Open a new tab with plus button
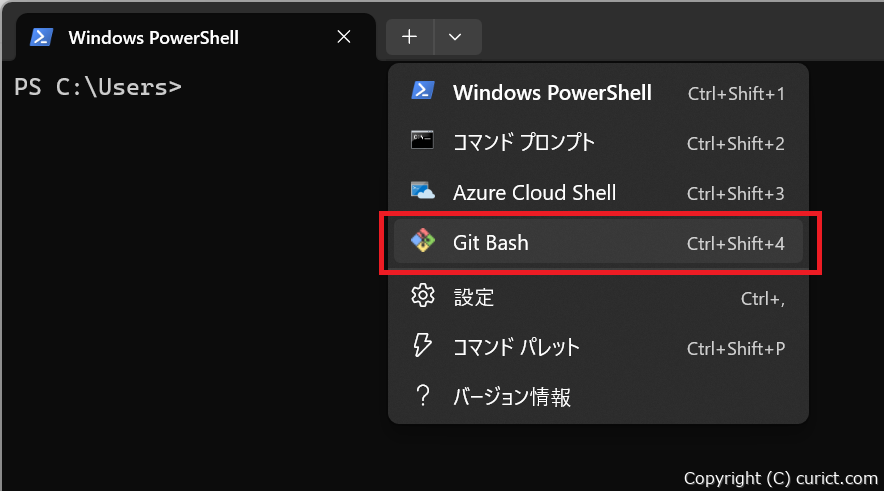 410,37
